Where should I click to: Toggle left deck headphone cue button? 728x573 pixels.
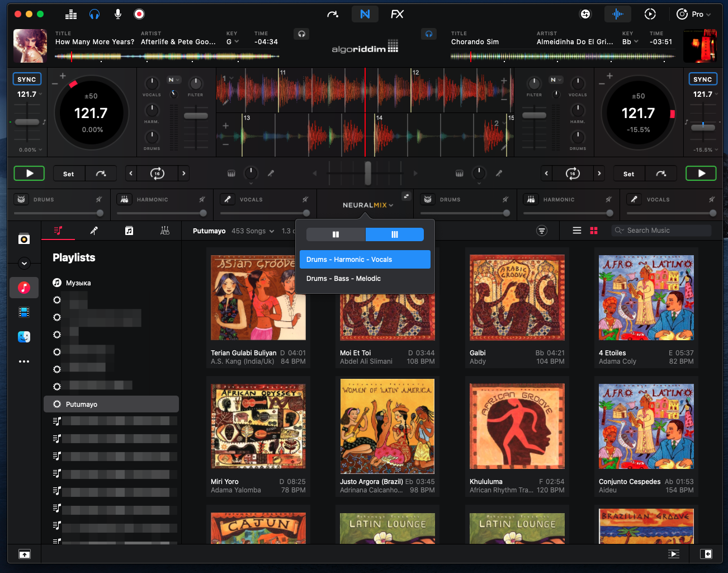click(x=301, y=34)
